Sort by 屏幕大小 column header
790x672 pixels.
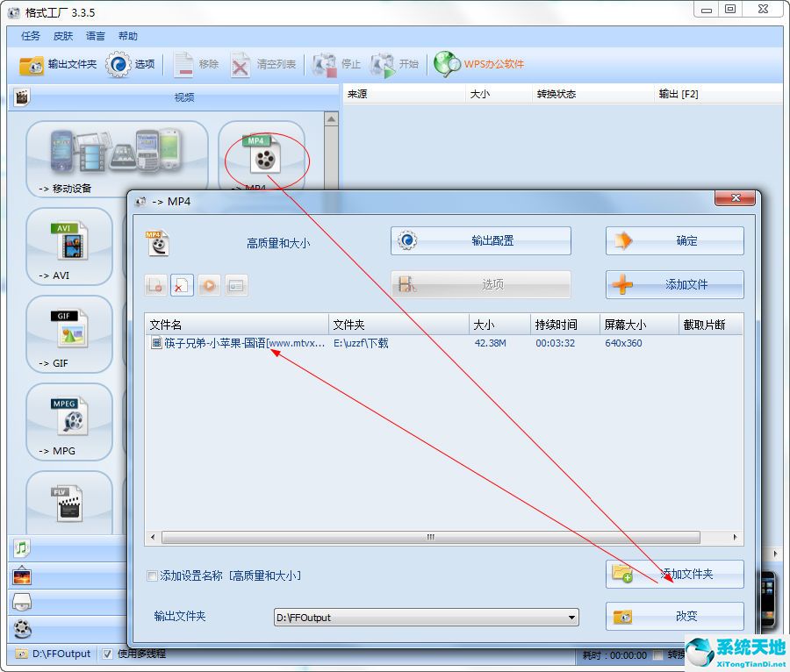pos(639,325)
